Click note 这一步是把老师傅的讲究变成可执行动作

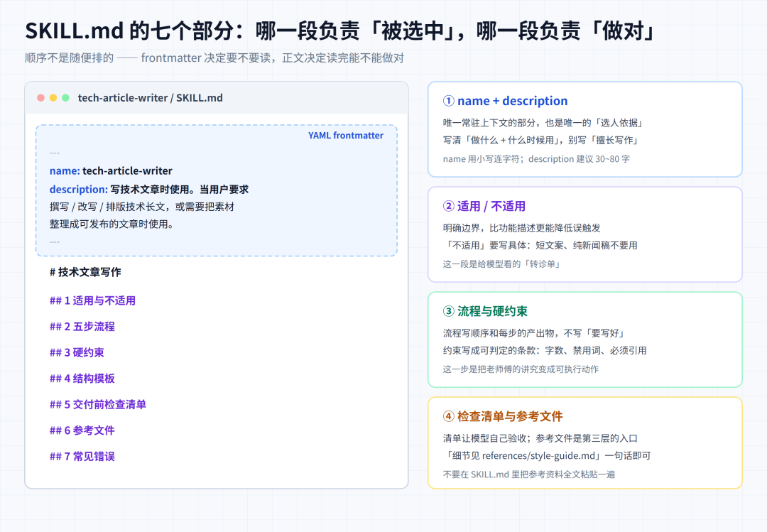pyautogui.click(x=521, y=369)
